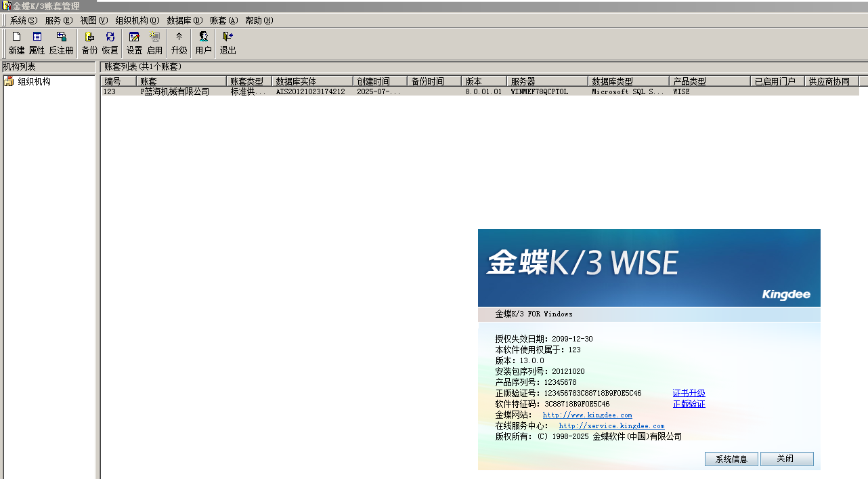Click the 机构列表 panel header
Image resolution: width=868 pixels, height=479 pixels.
pyautogui.click(x=48, y=67)
